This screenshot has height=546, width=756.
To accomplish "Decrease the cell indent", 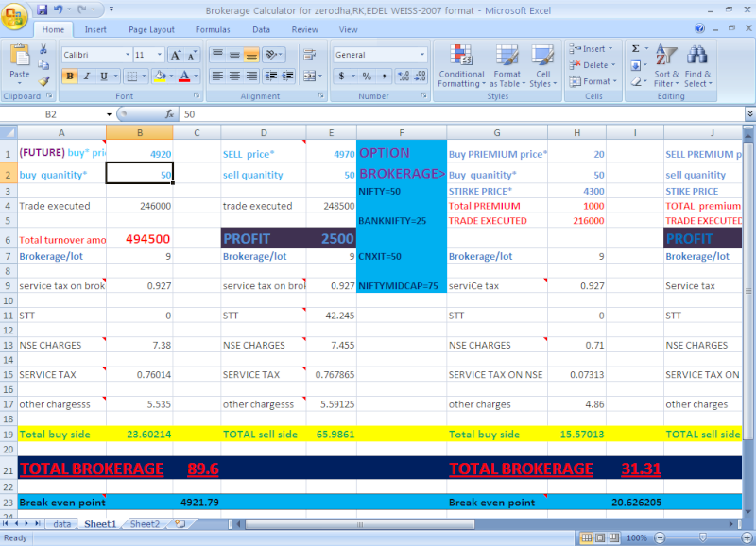I will point(271,77).
